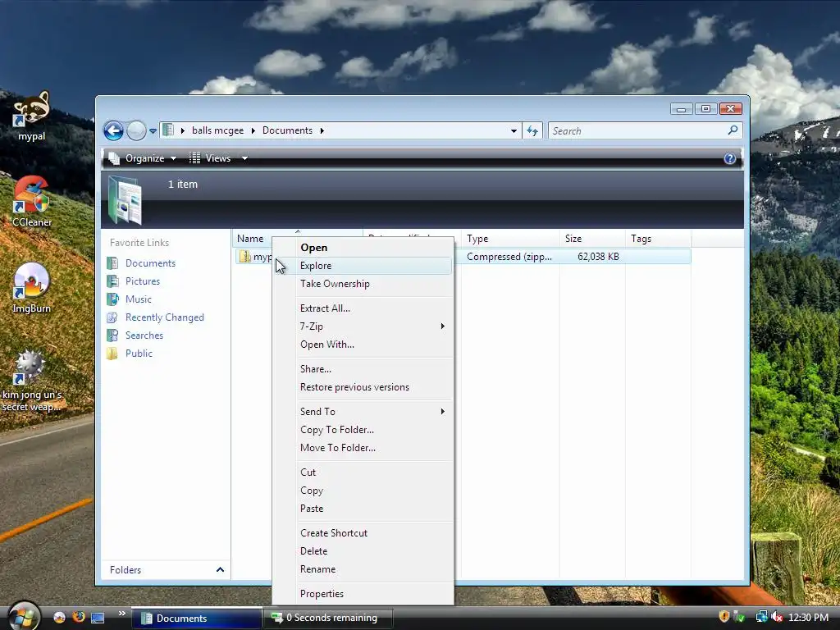Select Copy from context menu
This screenshot has height=630, width=840.
[363, 491]
